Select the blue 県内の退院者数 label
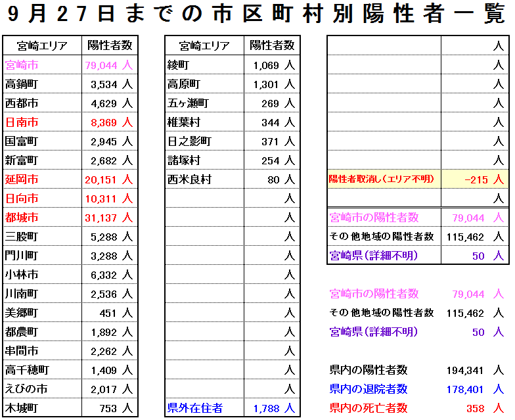Viewport: 515px width, 420px height. click(369, 389)
